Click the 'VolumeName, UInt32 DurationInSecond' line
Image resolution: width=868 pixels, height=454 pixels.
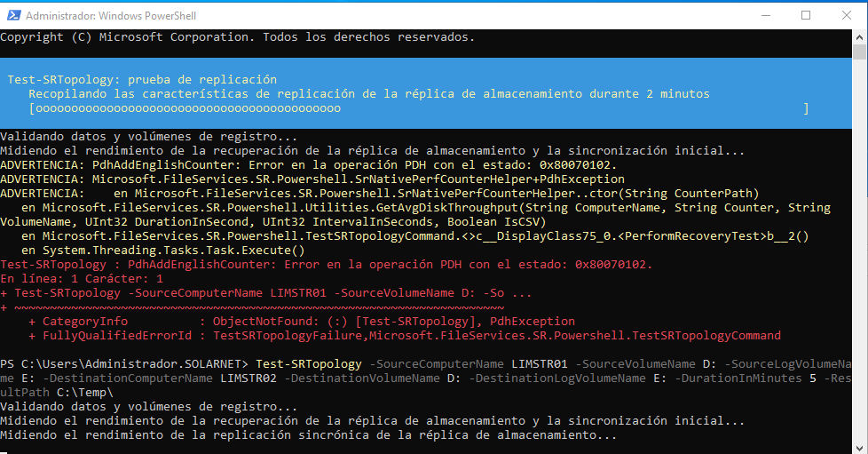[x=272, y=222]
